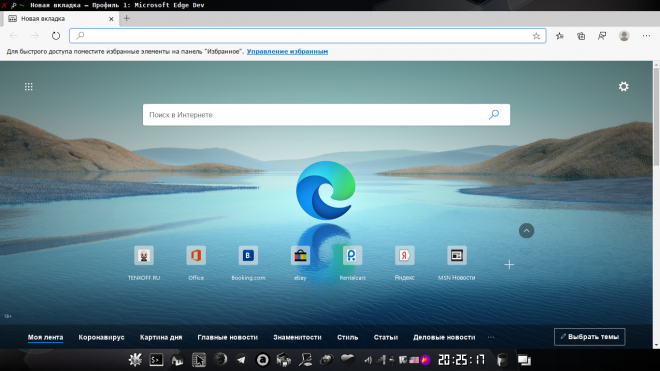Open Telegram from the taskbar

(x=241, y=360)
